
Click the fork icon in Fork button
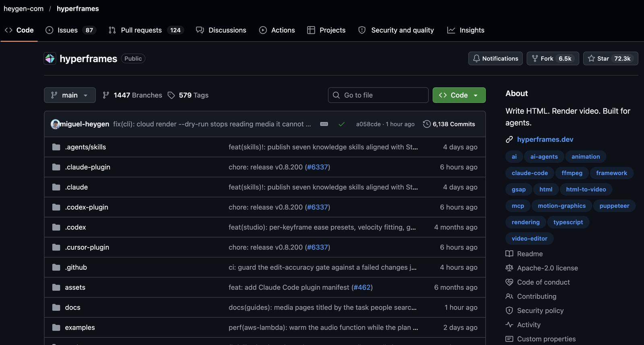[x=535, y=58]
